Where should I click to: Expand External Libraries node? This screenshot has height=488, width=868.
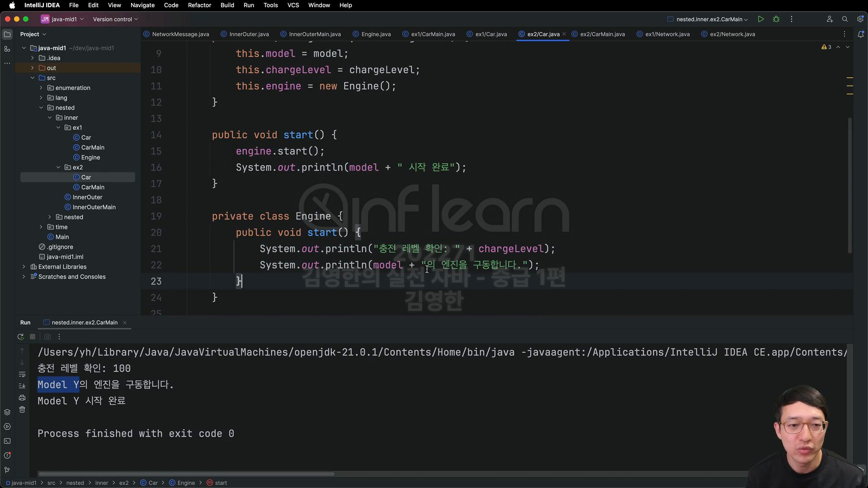(x=24, y=267)
